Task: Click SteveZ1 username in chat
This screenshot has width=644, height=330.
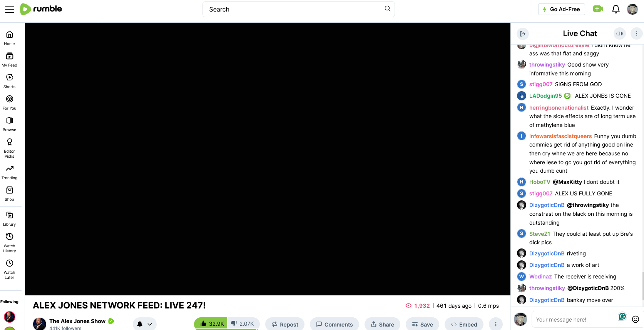Action: [x=540, y=234]
